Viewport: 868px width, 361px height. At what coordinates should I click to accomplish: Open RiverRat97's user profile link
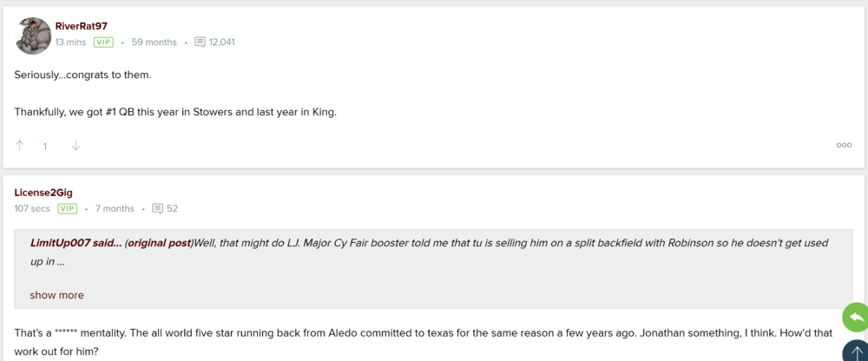[x=81, y=26]
